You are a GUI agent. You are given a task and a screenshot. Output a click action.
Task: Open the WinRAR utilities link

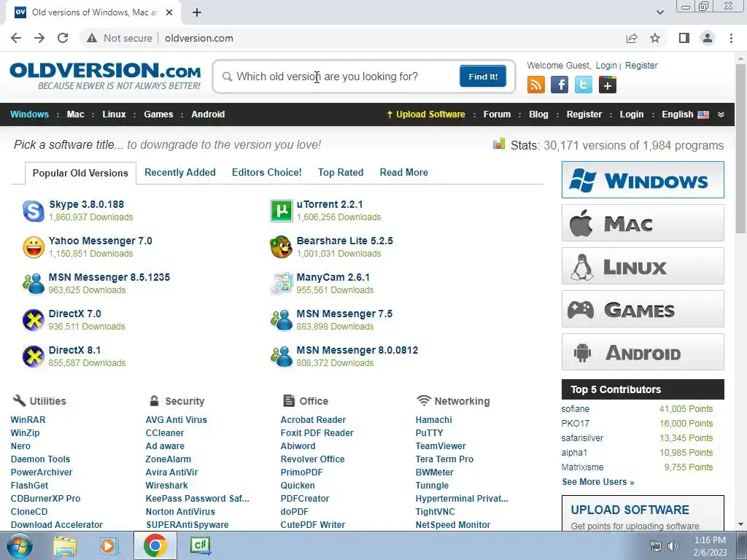click(28, 419)
